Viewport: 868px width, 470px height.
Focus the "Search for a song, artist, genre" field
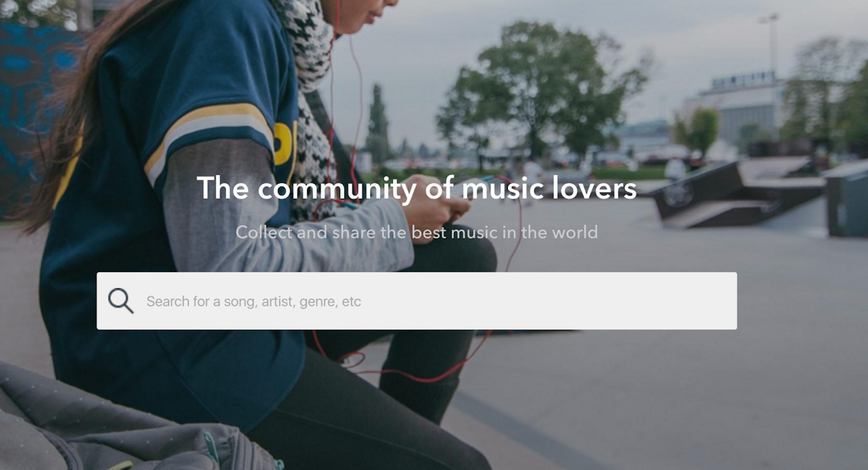point(417,301)
